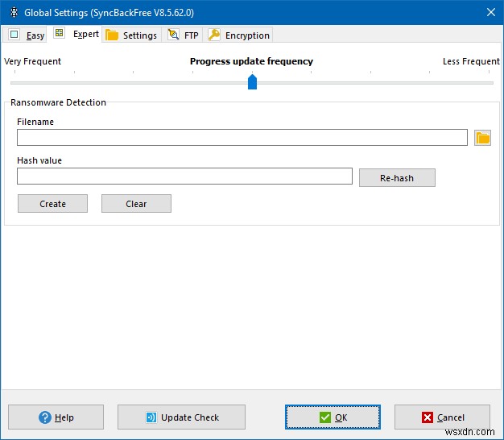The height and width of the screenshot is (440, 504).
Task: Confirm with the OK button
Action: (333, 417)
